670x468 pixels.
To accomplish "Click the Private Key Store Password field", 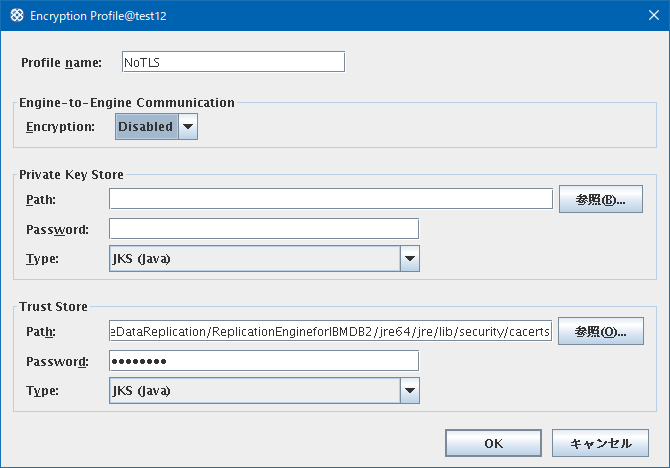I will point(264,229).
